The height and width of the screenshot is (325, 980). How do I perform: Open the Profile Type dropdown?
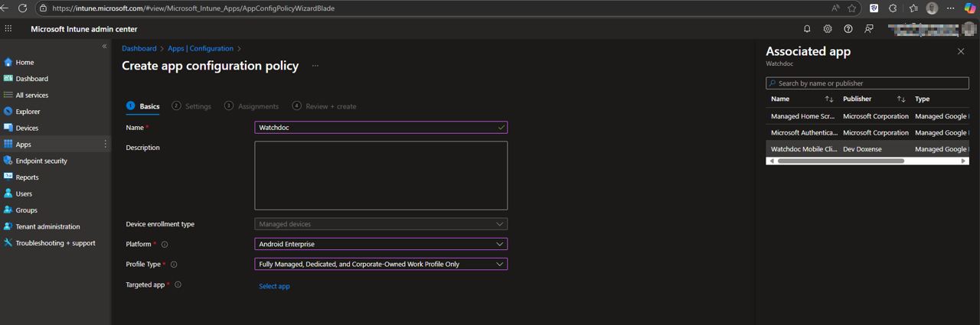381,264
